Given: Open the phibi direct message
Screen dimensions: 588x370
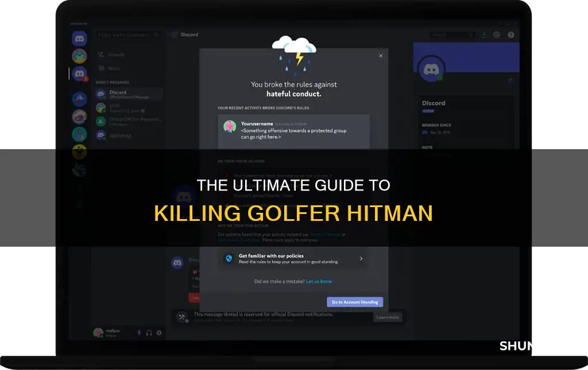Looking at the screenshot, I should click(129, 108).
